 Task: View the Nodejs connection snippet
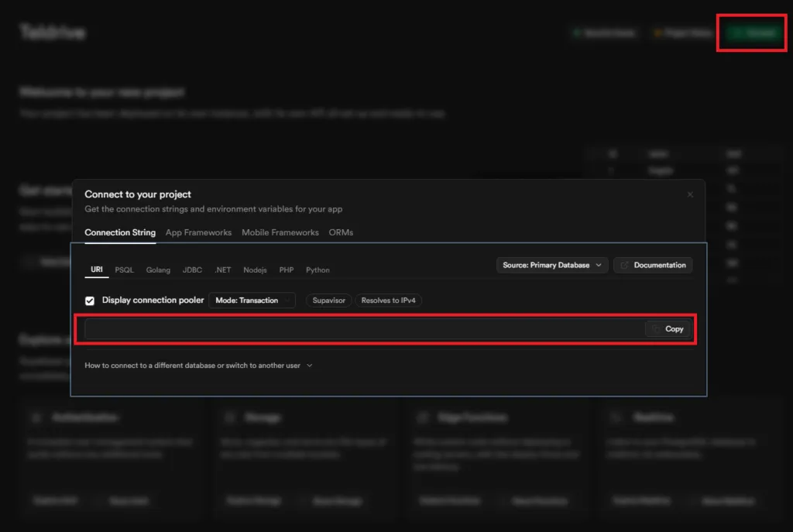pos(255,270)
